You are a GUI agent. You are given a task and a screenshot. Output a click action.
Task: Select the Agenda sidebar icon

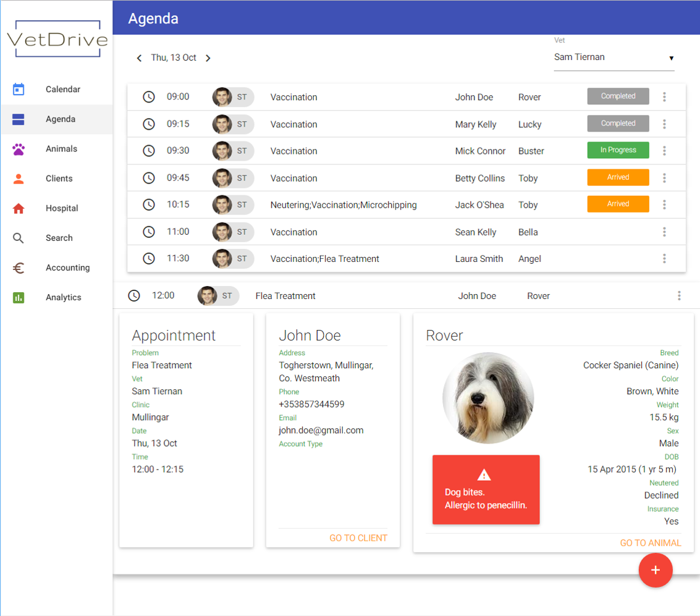19,119
